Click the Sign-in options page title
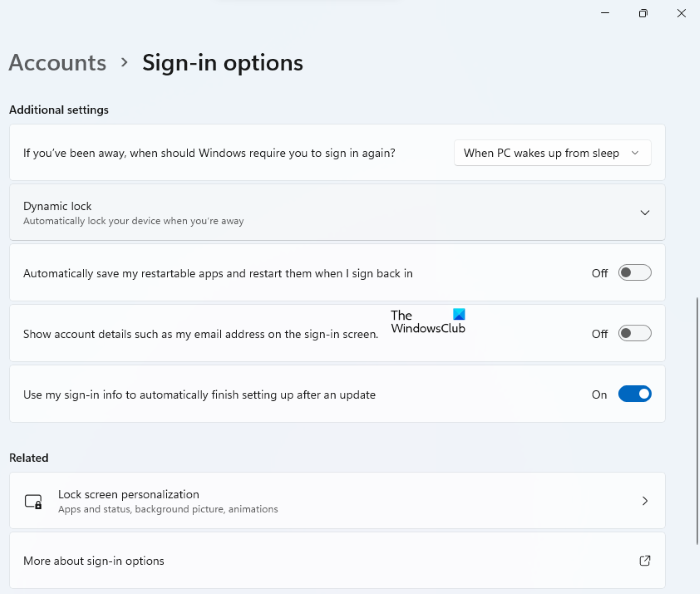Viewport: 700px width, 594px height. 222,62
